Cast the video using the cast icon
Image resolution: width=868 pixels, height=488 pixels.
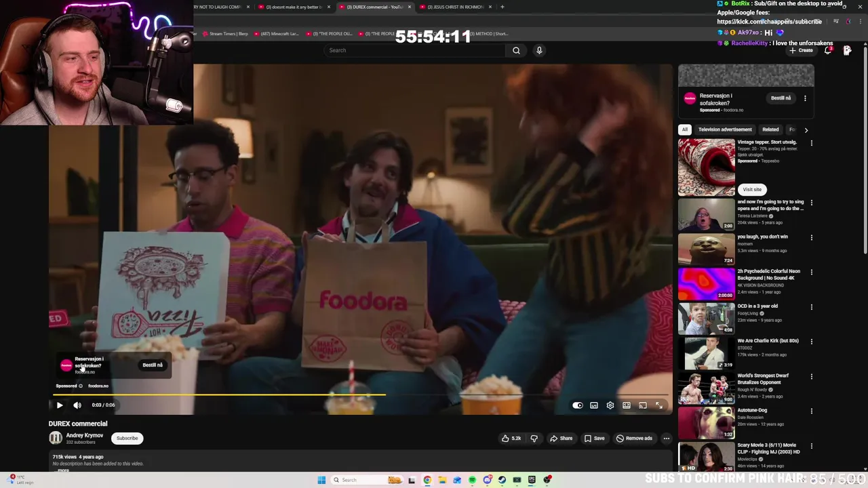[x=643, y=405]
